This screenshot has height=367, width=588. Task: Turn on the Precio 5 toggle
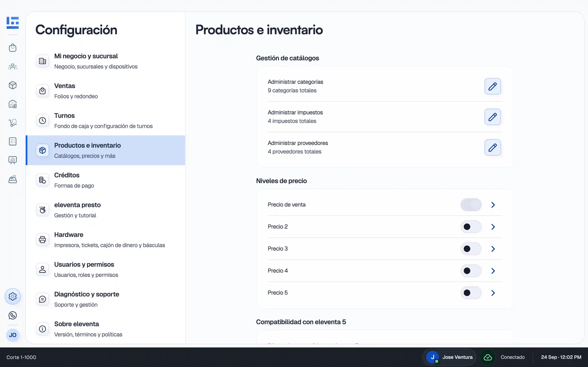(471, 293)
